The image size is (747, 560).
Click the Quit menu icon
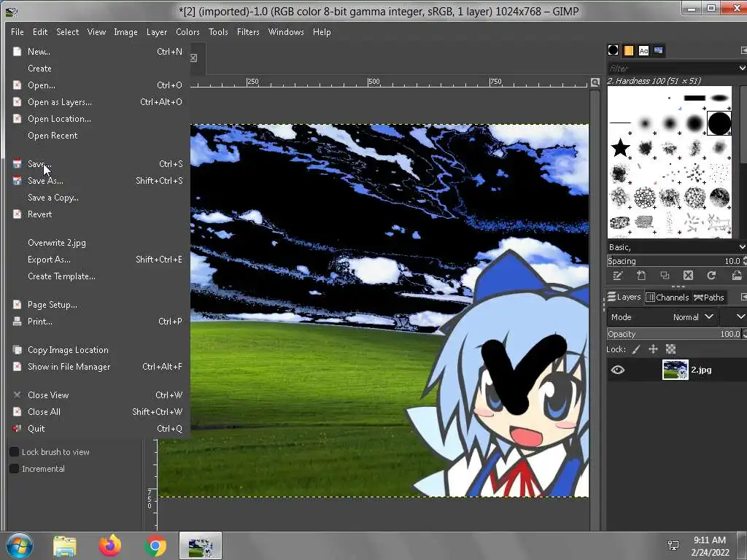[x=17, y=429]
